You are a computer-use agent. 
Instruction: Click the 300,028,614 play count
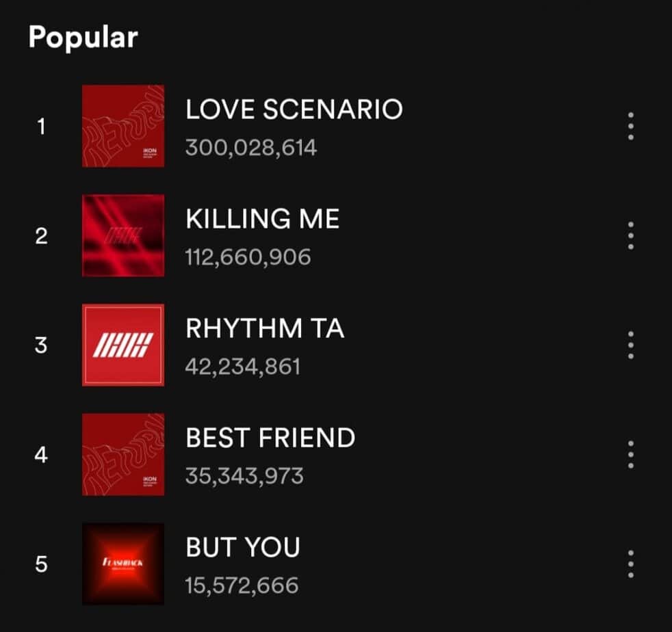(251, 147)
